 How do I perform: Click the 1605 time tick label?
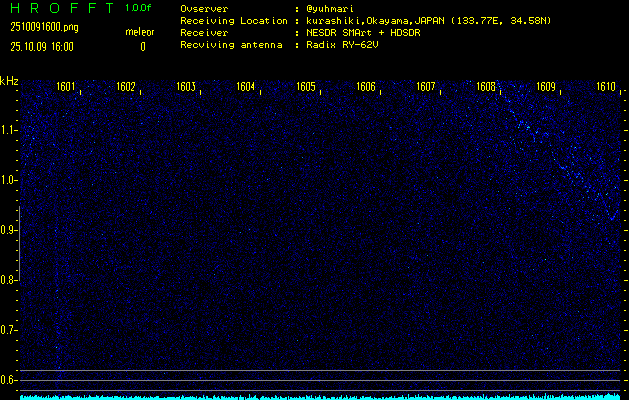tap(306, 88)
